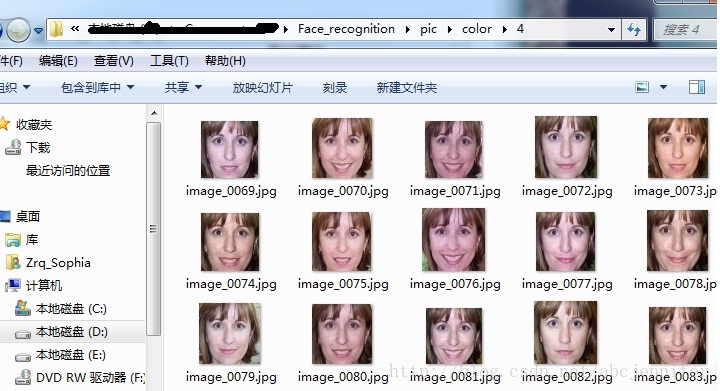Image resolution: width=720 pixels, height=391 pixels.
Task: Open the 共享 dropdown
Action: click(183, 87)
